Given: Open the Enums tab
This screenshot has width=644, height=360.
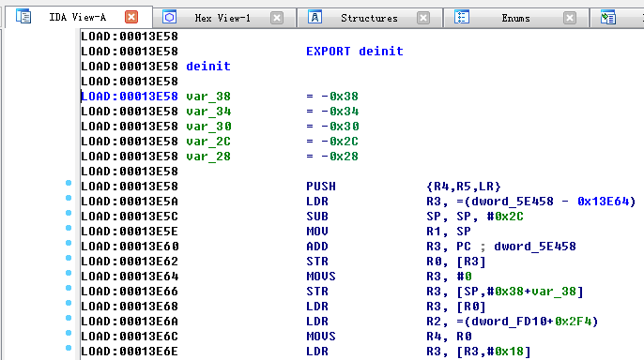Looking at the screenshot, I should tap(515, 18).
